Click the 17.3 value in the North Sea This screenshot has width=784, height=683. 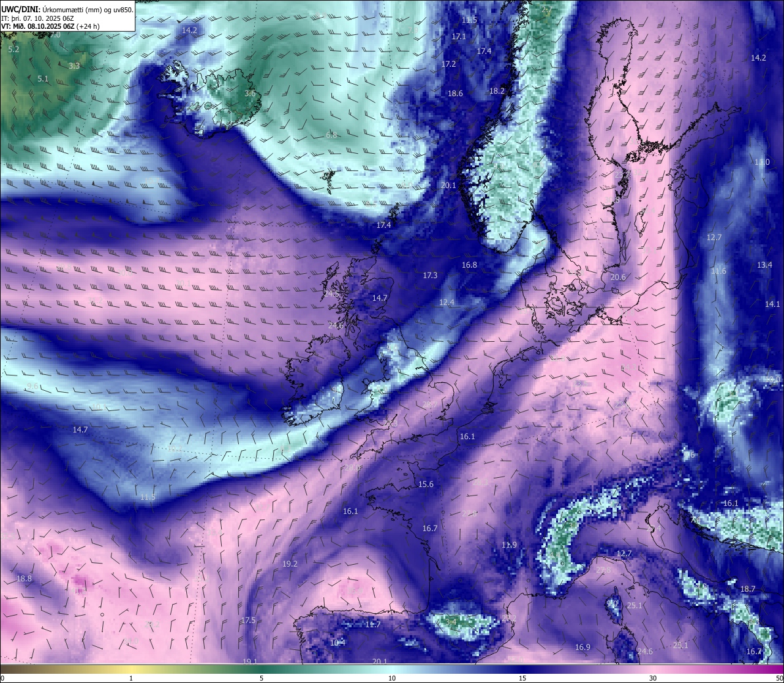(430, 276)
